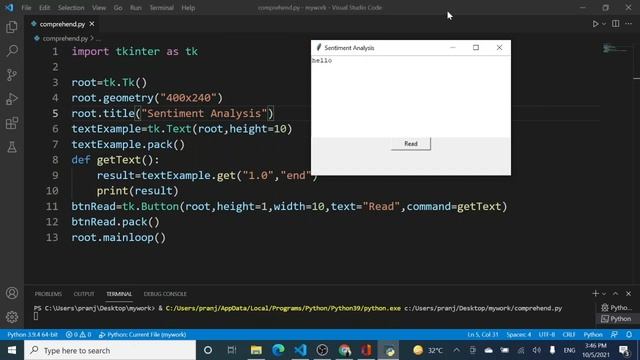Open the Help menu
Viewport: 640px width, 360px height.
coord(188,8)
